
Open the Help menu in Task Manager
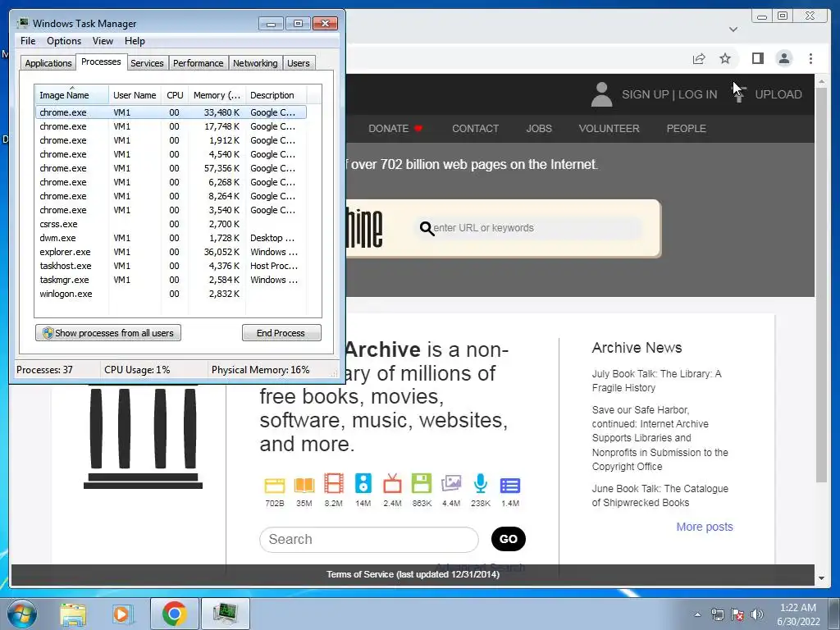(135, 41)
